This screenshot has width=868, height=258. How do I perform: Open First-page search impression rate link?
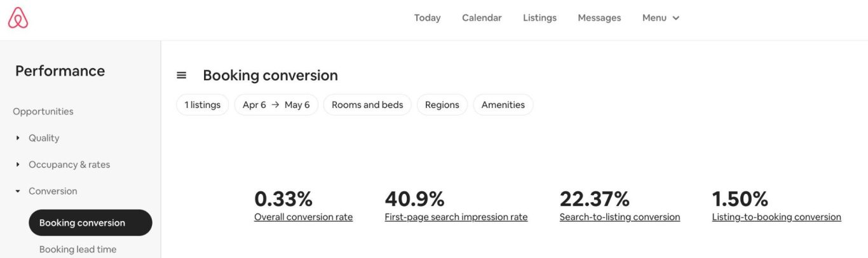[x=456, y=217]
